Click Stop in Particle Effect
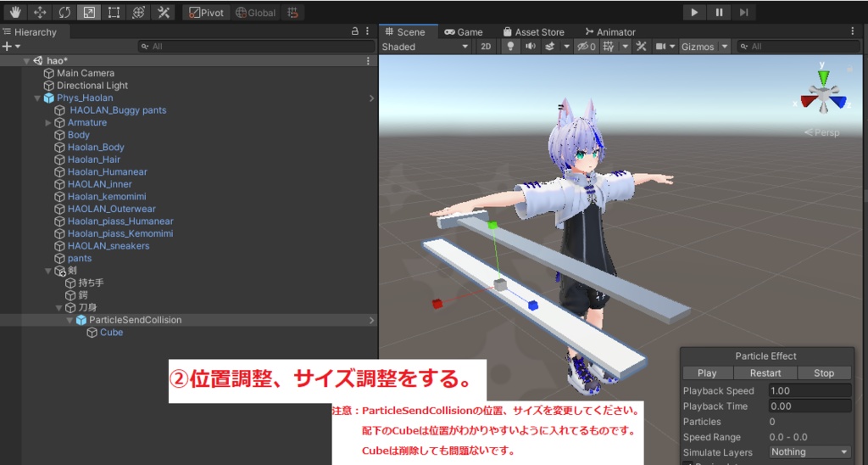868x465 pixels. pos(824,373)
